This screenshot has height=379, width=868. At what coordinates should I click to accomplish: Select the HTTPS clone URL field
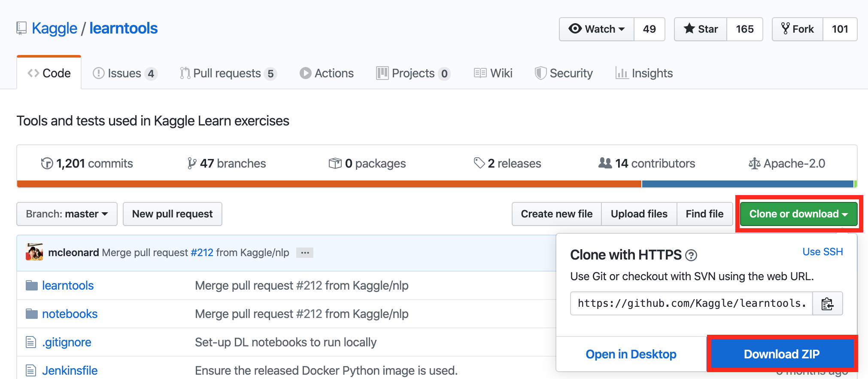692,303
